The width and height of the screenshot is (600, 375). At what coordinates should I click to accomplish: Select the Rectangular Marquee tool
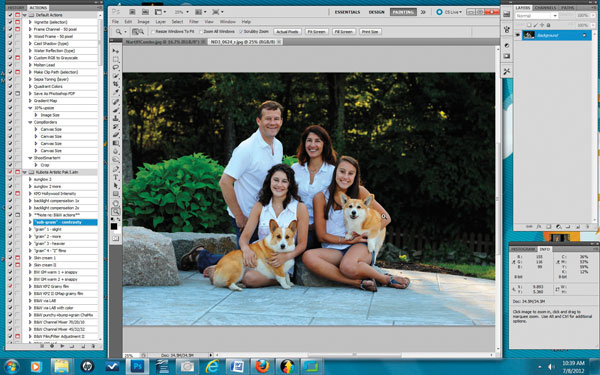[115, 59]
